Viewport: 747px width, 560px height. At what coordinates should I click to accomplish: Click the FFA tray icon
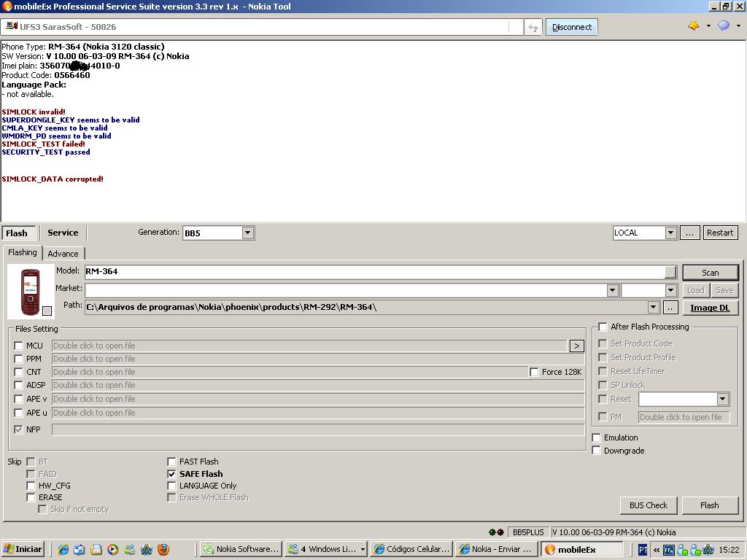[669, 550]
